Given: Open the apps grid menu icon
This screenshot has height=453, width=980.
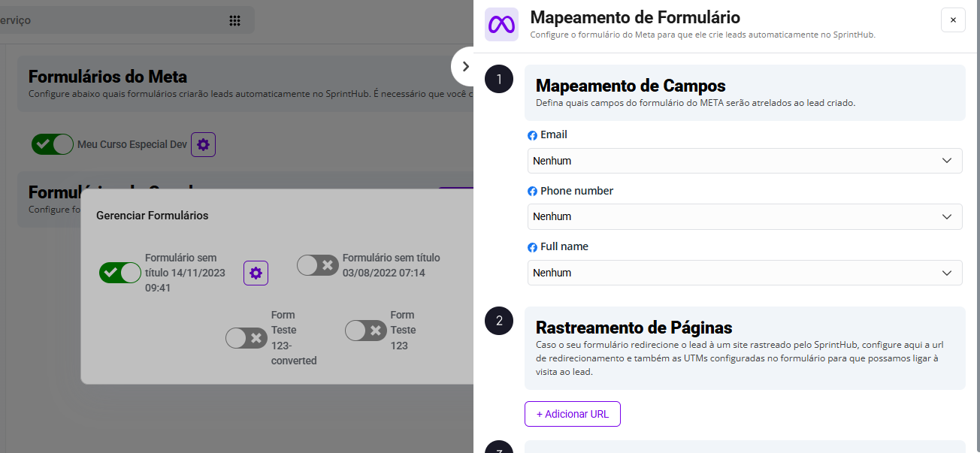Looking at the screenshot, I should (234, 21).
